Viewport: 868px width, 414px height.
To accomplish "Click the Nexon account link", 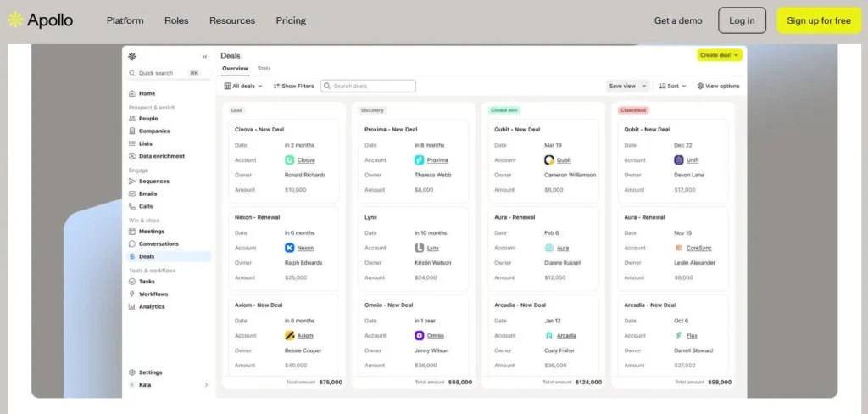I will tap(305, 248).
